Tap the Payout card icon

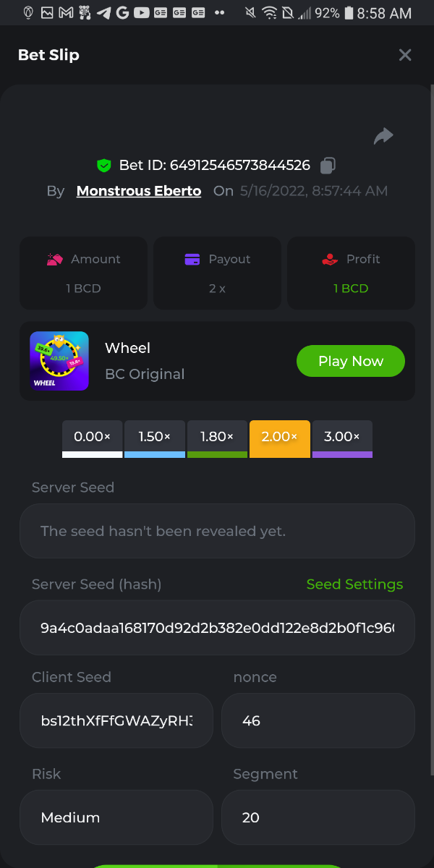(192, 259)
